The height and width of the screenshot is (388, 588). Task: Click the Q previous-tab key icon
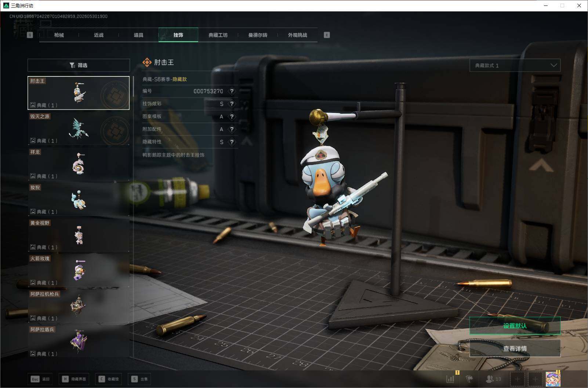pos(30,35)
